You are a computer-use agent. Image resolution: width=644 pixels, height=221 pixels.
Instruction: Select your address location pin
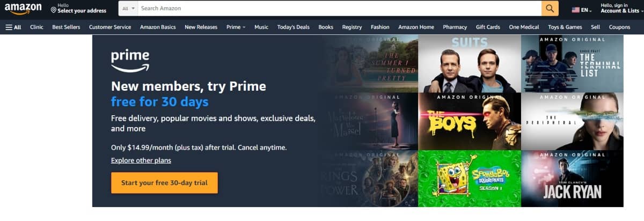(54, 10)
